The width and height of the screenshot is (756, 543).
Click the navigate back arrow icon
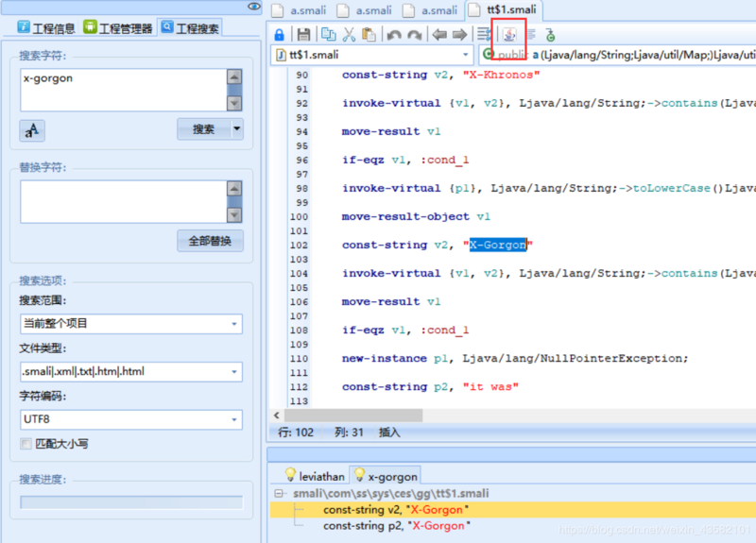click(439, 35)
